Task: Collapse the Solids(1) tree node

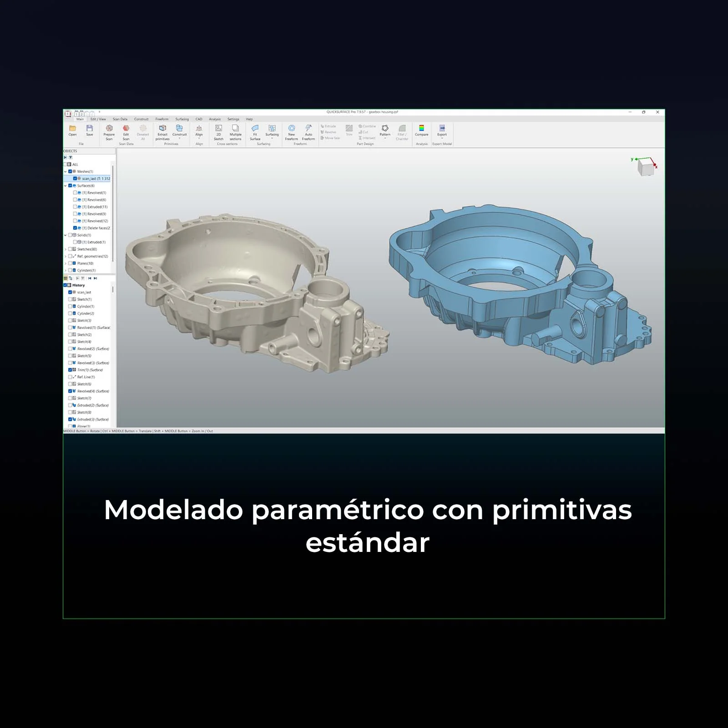Action: coord(66,235)
